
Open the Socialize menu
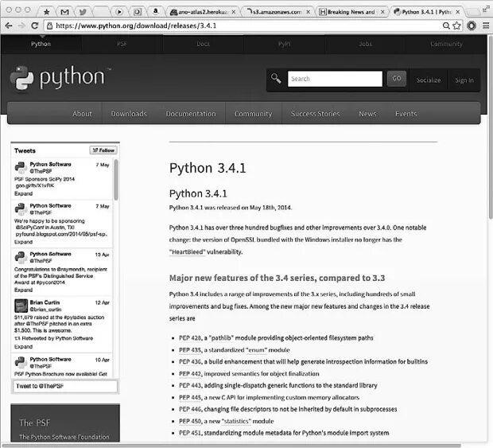[429, 80]
